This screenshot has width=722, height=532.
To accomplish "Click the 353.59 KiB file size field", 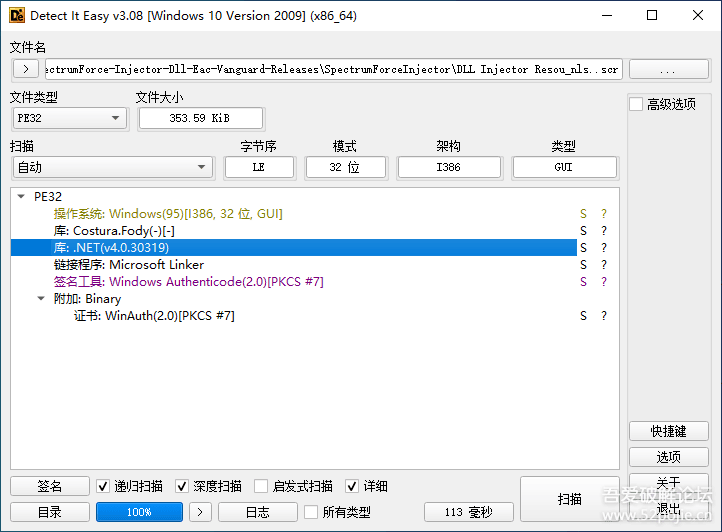I will [x=200, y=118].
